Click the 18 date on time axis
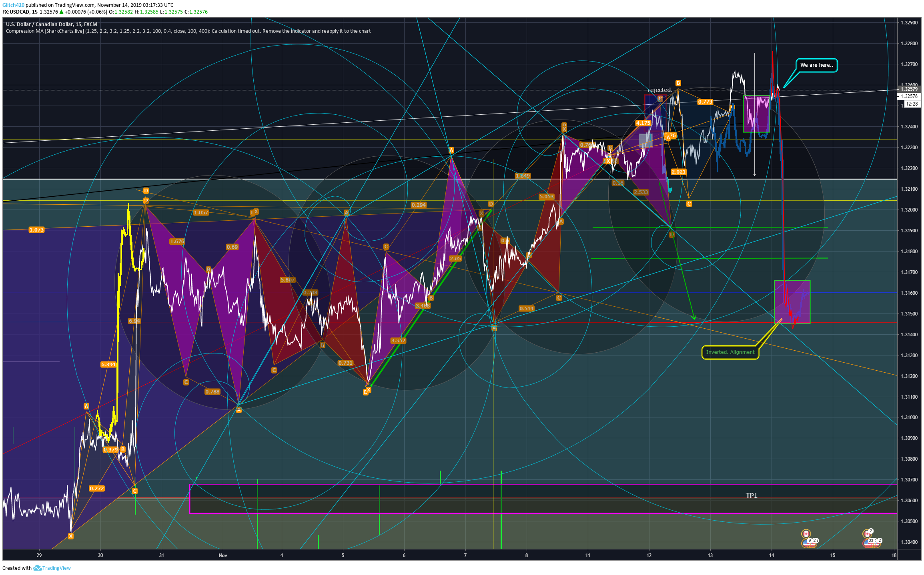Screen dimensions: 924x575 [x=894, y=555]
